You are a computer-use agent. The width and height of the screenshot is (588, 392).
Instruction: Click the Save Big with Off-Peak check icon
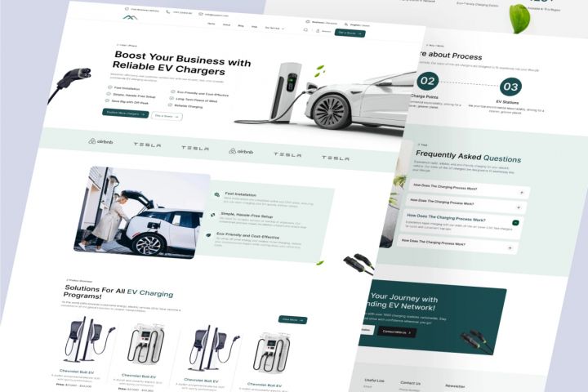108,100
